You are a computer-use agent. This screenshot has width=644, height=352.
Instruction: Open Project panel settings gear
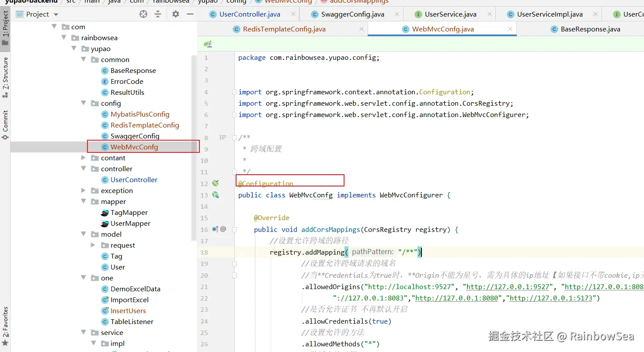click(176, 14)
